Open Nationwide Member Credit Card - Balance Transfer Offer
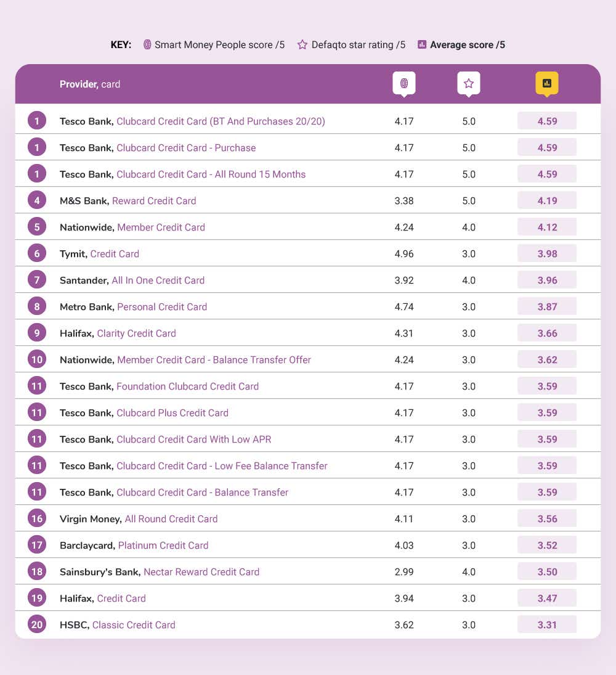The width and height of the screenshot is (616, 675). [x=214, y=360]
